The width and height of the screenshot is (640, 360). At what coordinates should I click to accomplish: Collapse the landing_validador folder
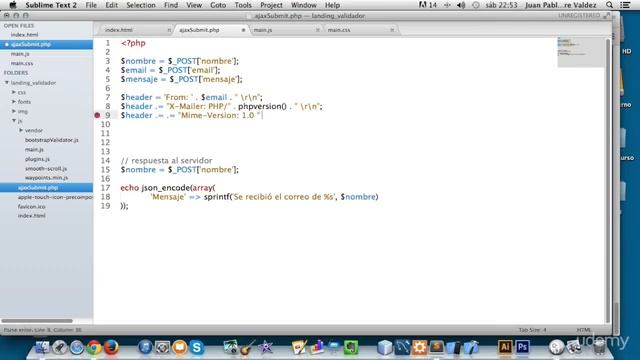pyautogui.click(x=7, y=82)
